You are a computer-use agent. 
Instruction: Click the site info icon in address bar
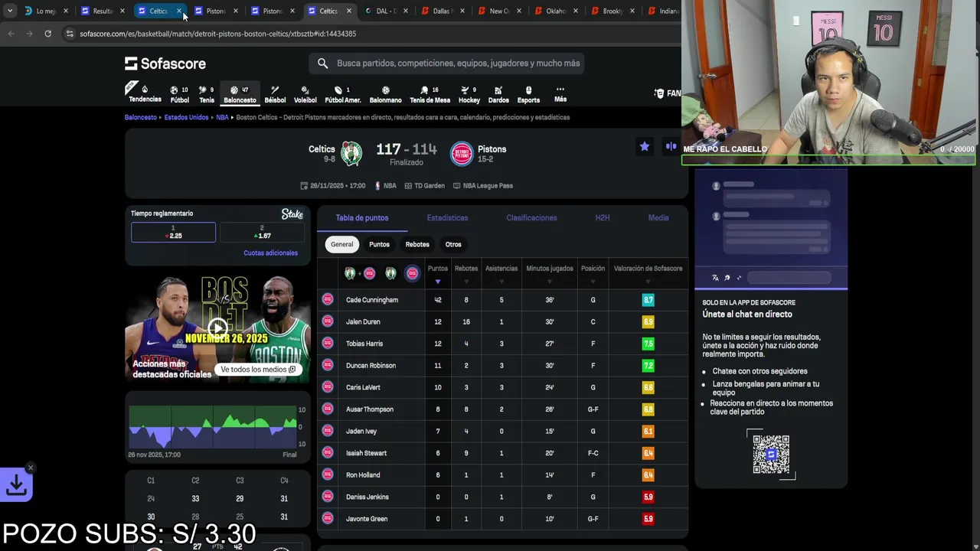click(70, 34)
